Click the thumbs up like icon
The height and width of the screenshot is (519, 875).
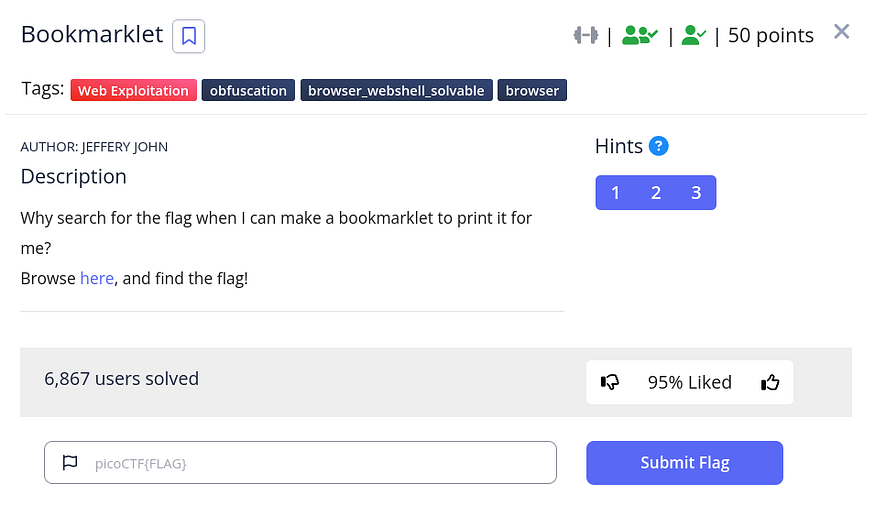tap(770, 382)
